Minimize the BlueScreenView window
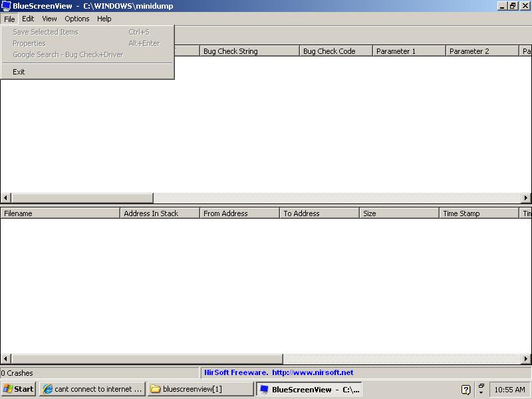This screenshot has height=399, width=532. 503,6
